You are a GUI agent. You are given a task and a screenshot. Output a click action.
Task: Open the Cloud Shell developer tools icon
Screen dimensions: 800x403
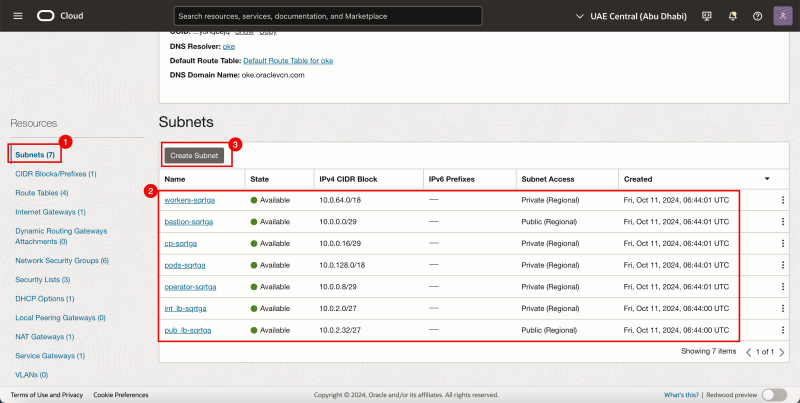click(707, 16)
